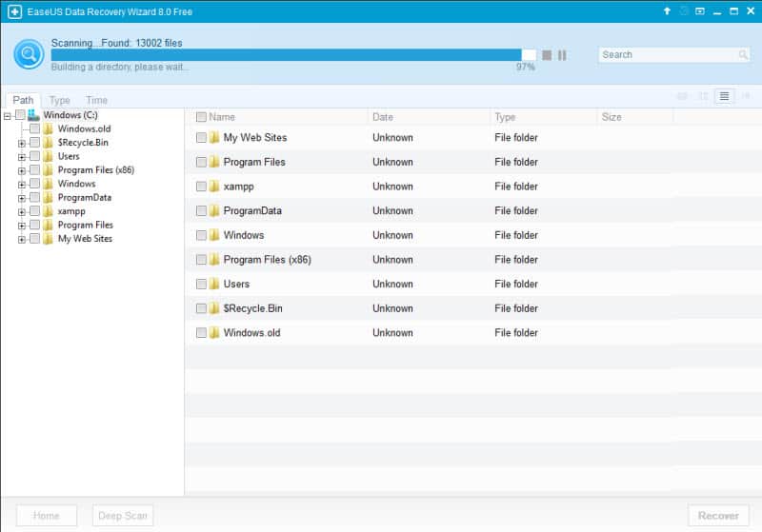Screen dimensions: 762x532
Task: Check the box for My Web Sites row
Action: pos(201,138)
